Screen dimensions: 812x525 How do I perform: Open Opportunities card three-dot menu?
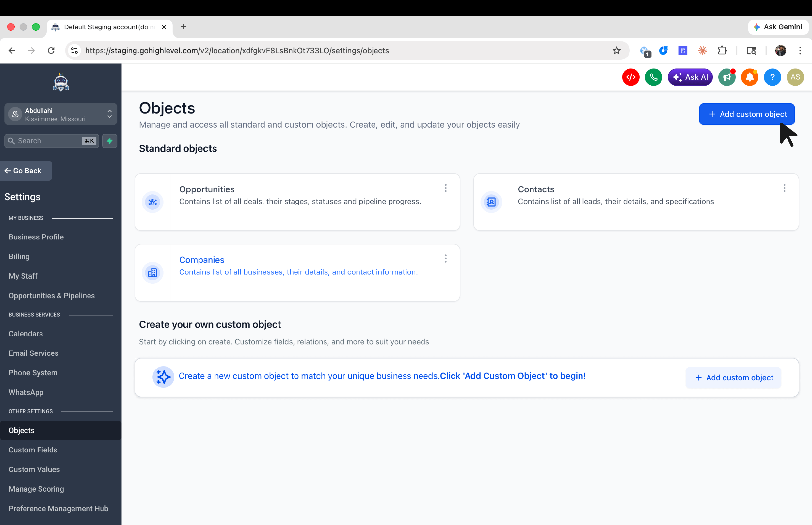coord(445,188)
